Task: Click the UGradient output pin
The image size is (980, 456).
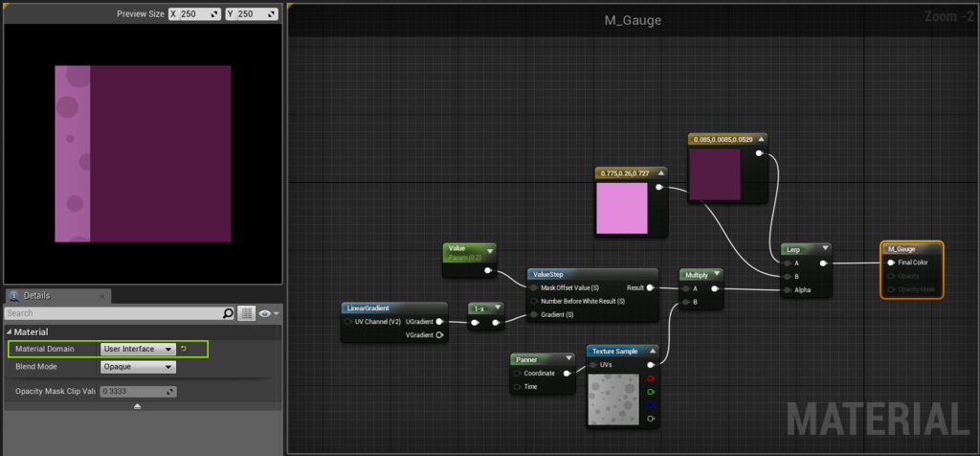Action: (439, 322)
